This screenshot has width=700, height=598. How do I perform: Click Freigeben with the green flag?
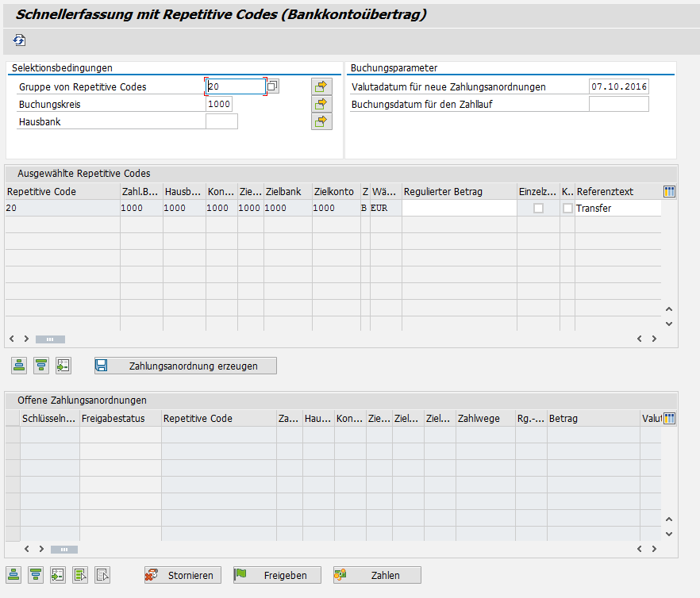click(276, 575)
